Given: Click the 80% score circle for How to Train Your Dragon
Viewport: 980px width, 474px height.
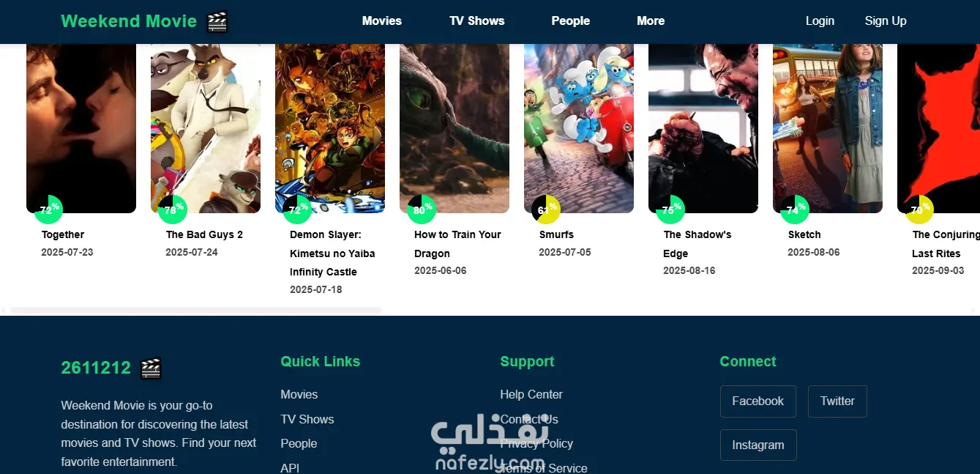Looking at the screenshot, I should pyautogui.click(x=422, y=209).
